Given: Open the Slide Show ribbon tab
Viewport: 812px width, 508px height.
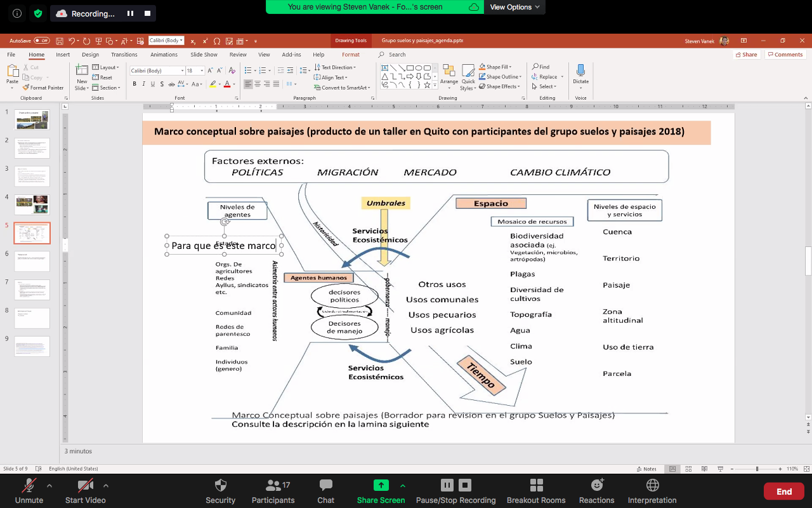Looking at the screenshot, I should [204, 55].
